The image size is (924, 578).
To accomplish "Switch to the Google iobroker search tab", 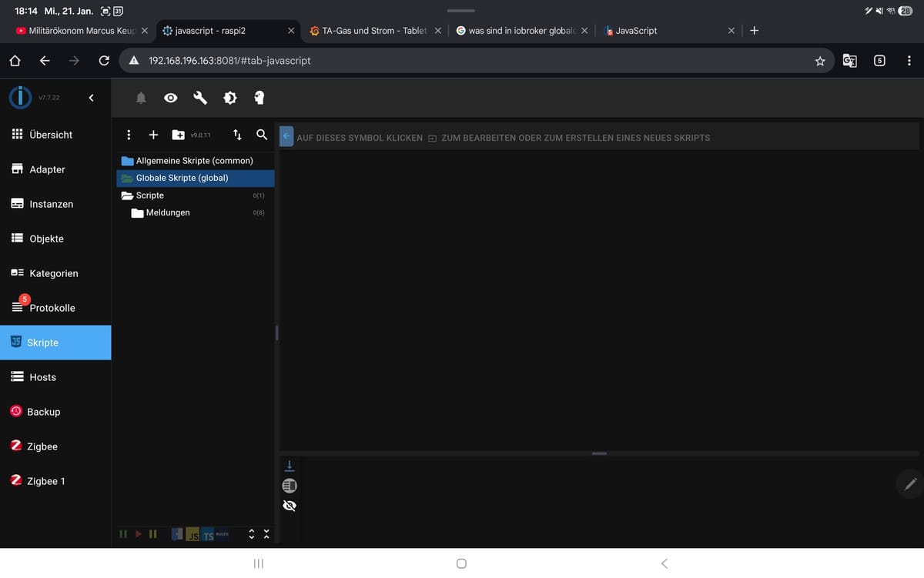I will (x=522, y=31).
